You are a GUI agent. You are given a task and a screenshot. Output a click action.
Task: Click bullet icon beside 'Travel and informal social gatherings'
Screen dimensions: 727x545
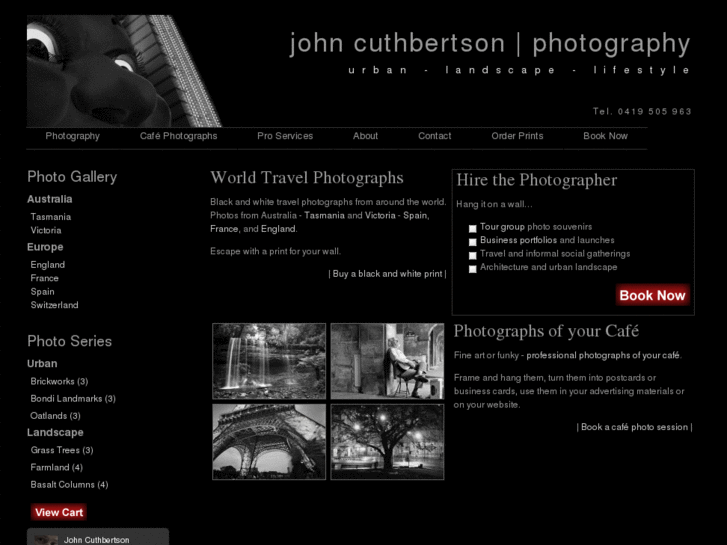472,255
